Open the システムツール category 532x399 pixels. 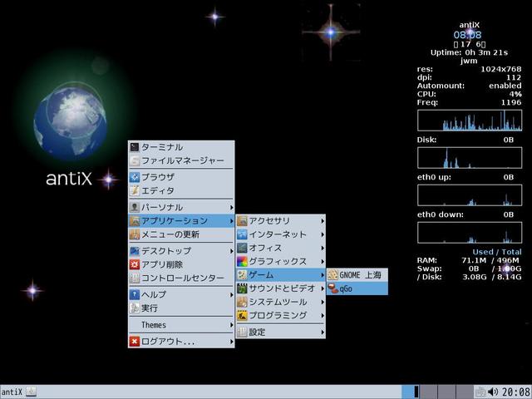coord(281,302)
